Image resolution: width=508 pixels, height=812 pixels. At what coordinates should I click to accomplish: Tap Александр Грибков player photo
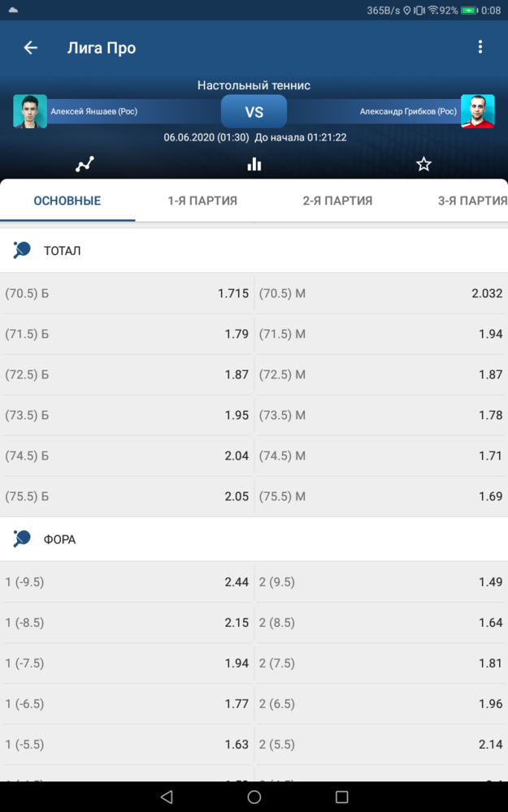pyautogui.click(x=477, y=111)
